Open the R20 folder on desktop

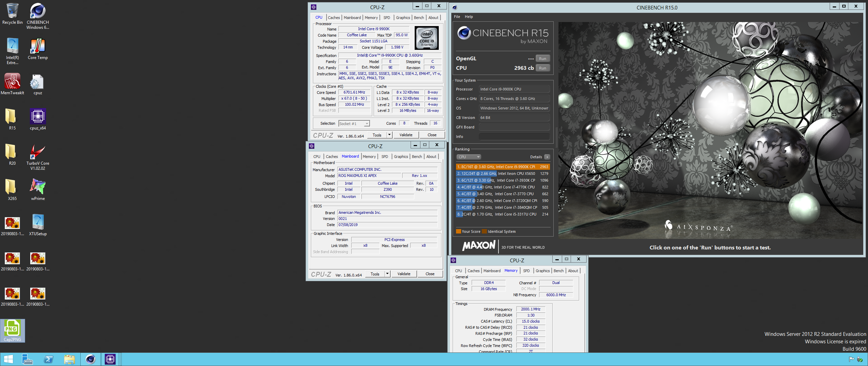coord(12,155)
